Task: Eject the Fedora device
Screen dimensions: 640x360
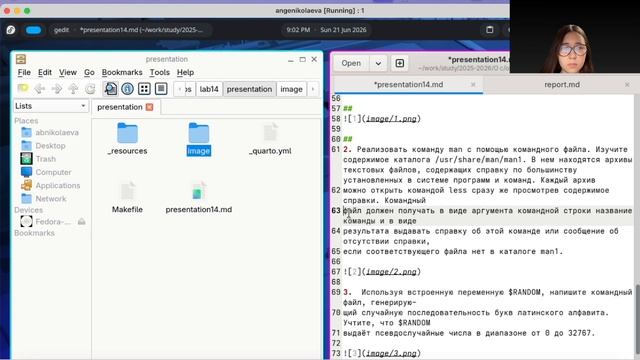Action: 82,222
